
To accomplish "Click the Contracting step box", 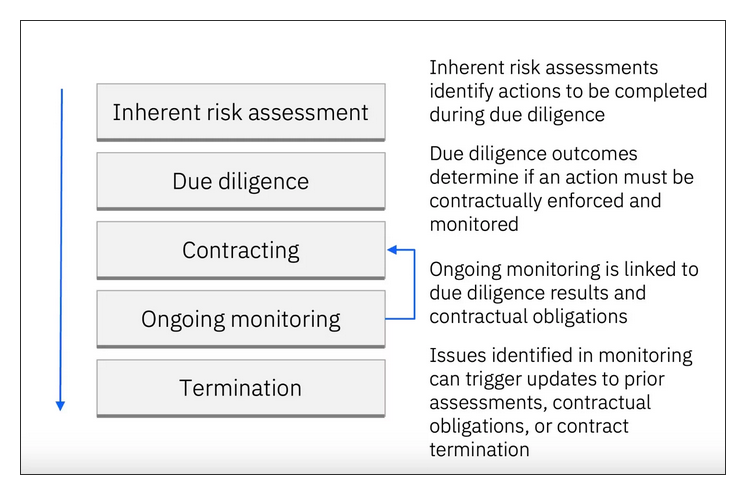I will pos(240,250).
